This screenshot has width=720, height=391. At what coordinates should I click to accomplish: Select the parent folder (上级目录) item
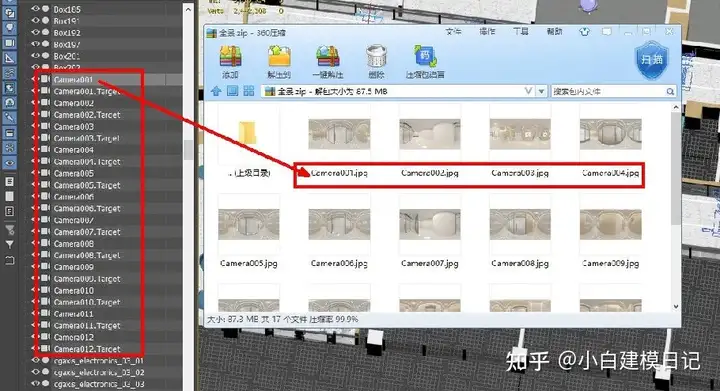pos(248,142)
